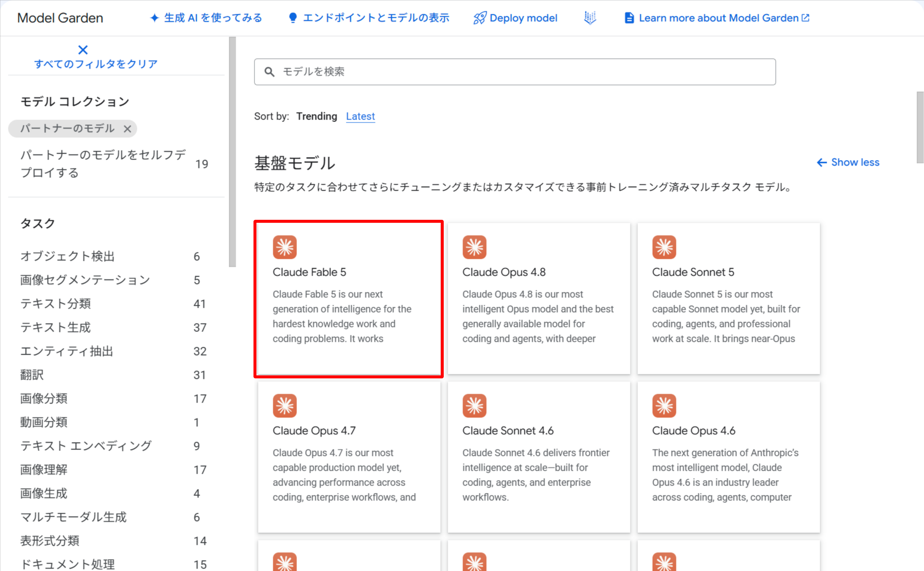Viewport: 924px width, 571px height.
Task: Filter by 画像分類 task
Action: (43, 399)
